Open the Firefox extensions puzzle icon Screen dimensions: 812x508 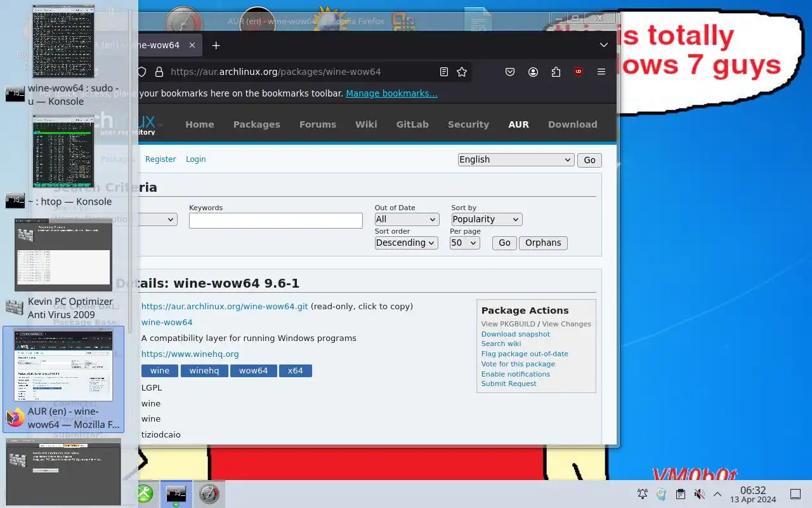(x=556, y=72)
